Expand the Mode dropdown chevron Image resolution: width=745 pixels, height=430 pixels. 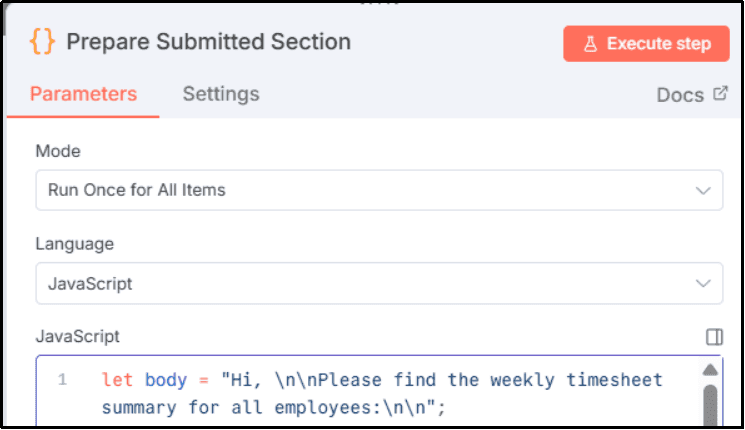(703, 189)
